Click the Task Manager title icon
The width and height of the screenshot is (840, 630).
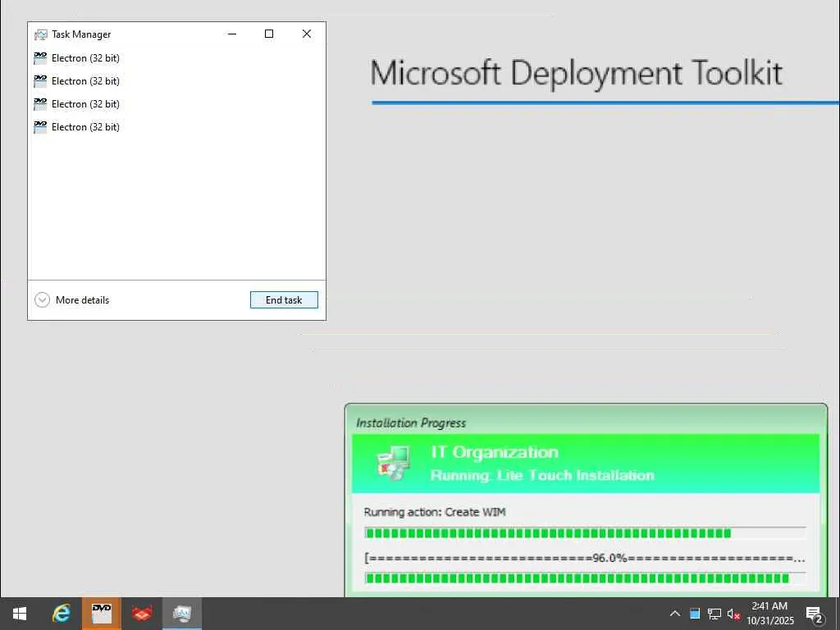point(41,34)
